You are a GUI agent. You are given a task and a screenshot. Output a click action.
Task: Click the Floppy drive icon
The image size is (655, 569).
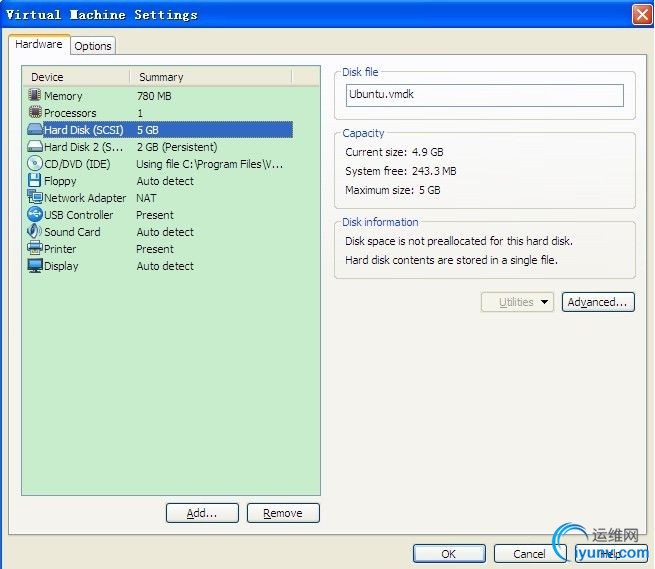(x=35, y=181)
